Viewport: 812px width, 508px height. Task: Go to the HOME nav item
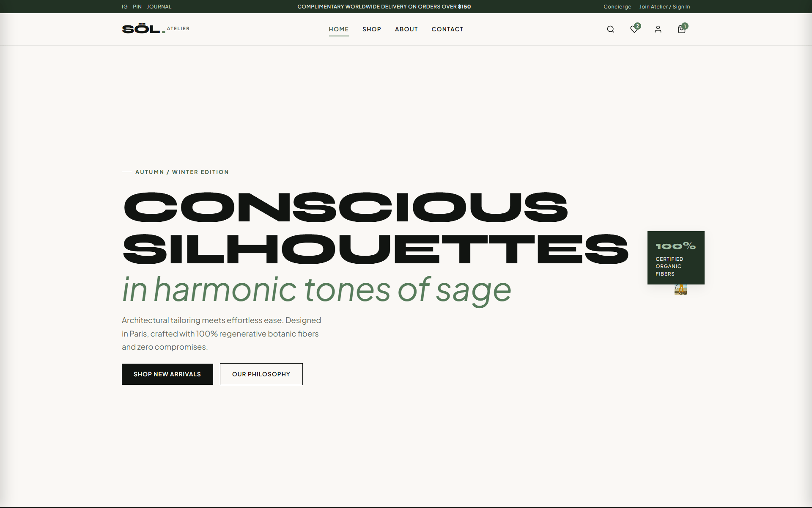click(x=339, y=29)
